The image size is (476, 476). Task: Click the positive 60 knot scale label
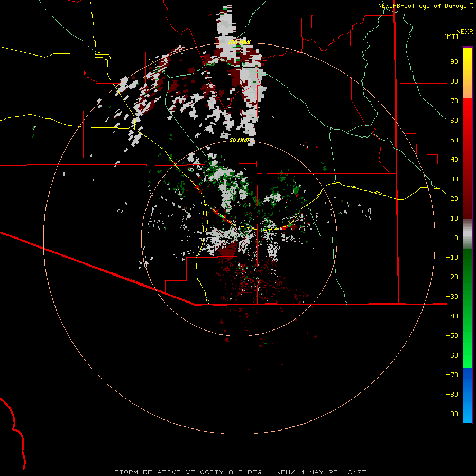point(454,120)
